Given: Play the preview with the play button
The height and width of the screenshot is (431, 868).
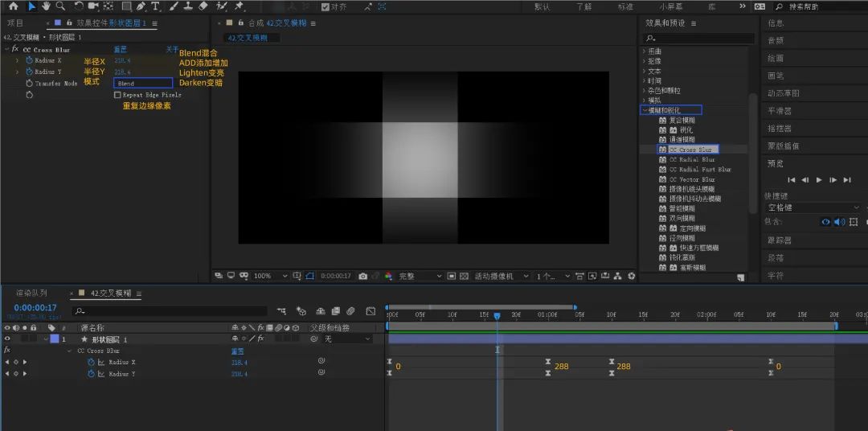Looking at the screenshot, I should pyautogui.click(x=819, y=179).
